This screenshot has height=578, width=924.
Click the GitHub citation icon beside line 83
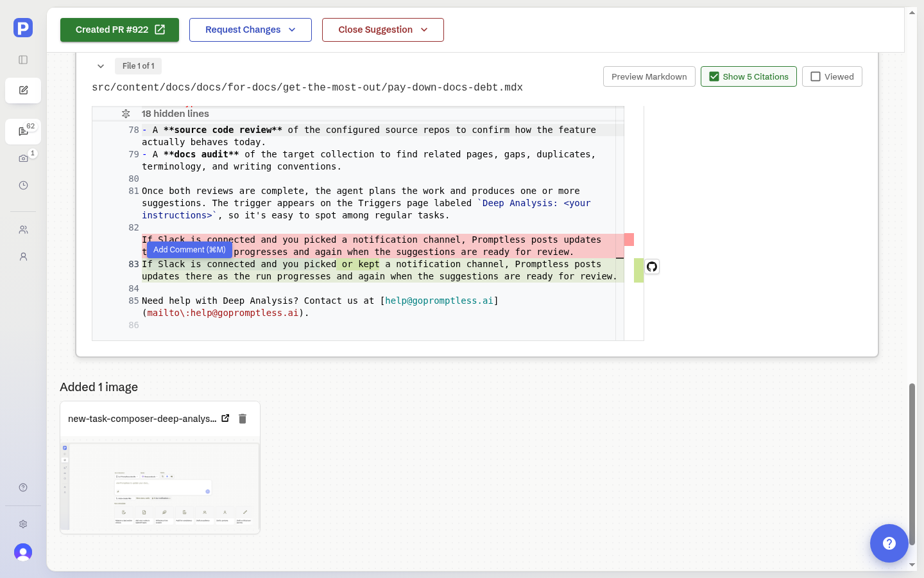[x=652, y=267]
